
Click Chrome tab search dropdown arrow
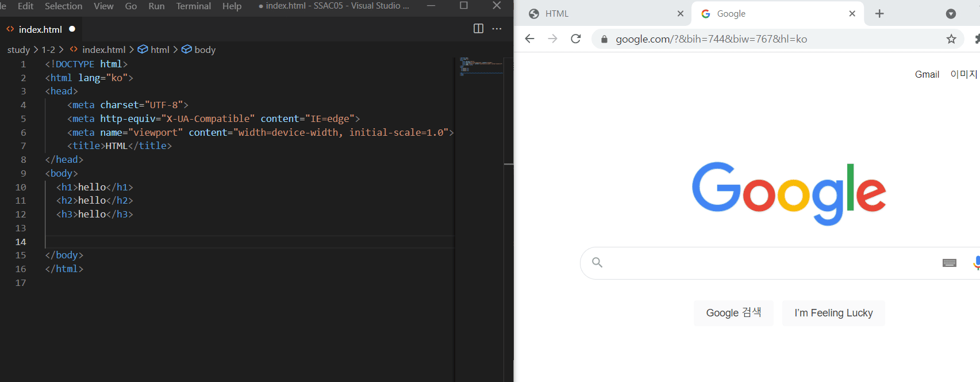pyautogui.click(x=951, y=14)
